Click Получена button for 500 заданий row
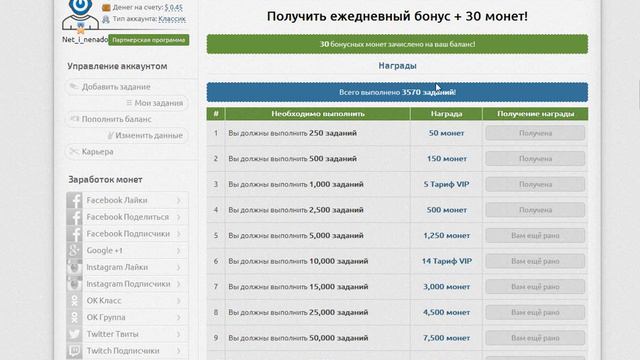The height and width of the screenshot is (360, 640). click(x=535, y=159)
